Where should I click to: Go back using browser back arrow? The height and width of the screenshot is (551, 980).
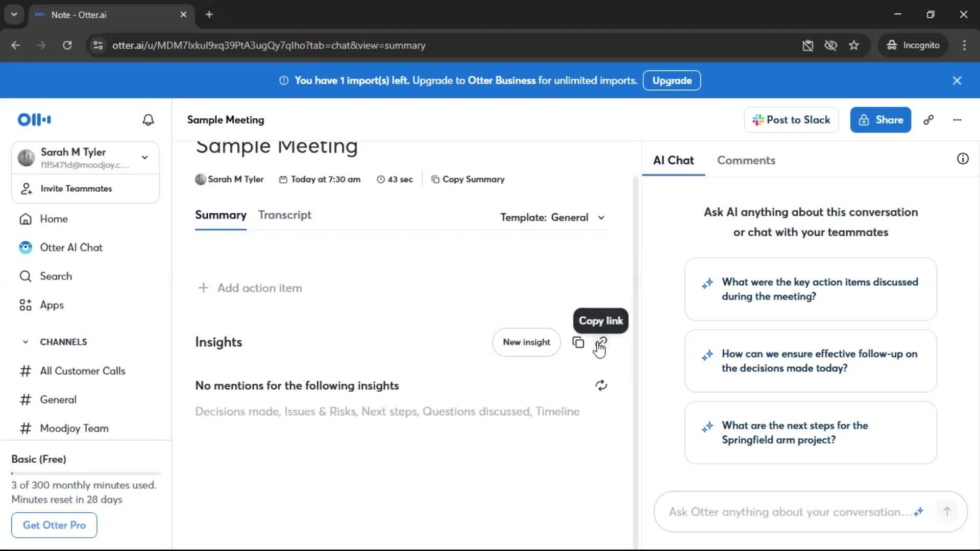coord(15,45)
